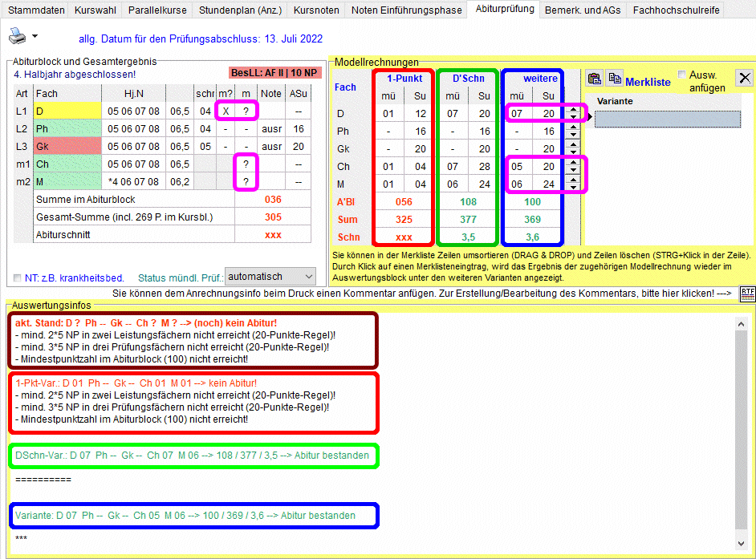Screen dimensions: 756x559
Task: Select the empty Variante row in Merkliste
Action: tap(668, 119)
